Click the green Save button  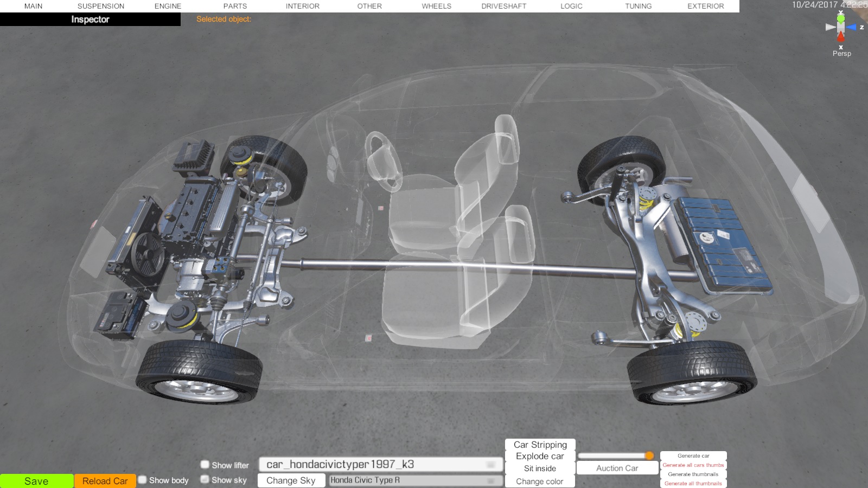tap(36, 481)
